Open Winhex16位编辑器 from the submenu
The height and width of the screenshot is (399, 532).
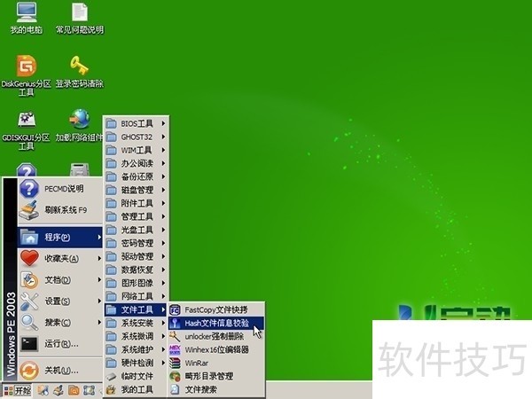tap(216, 349)
